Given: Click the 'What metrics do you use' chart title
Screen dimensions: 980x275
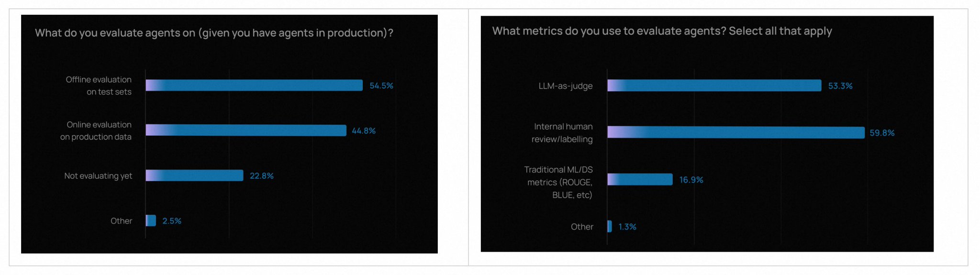Looking at the screenshot, I should [x=662, y=31].
